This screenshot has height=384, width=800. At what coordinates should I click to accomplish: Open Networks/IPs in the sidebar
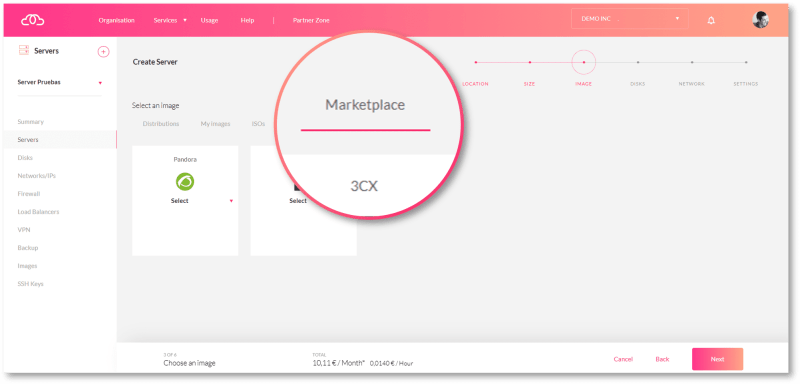(x=37, y=176)
